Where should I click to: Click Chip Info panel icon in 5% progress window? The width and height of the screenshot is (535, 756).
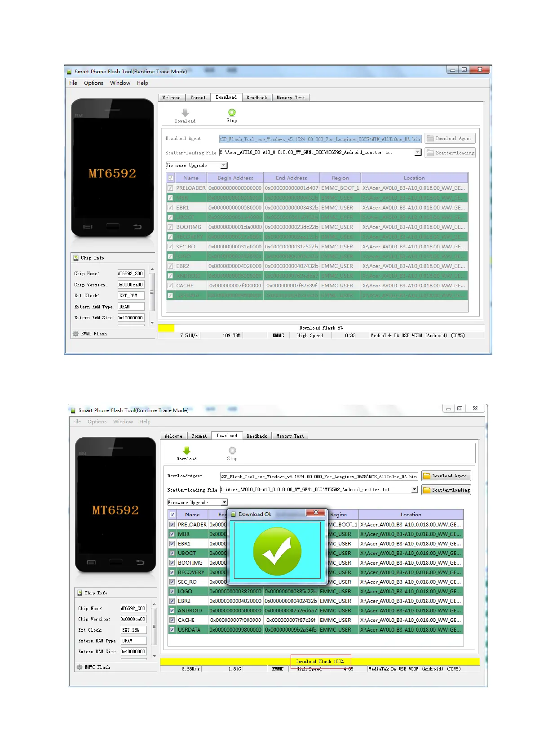pos(76,258)
